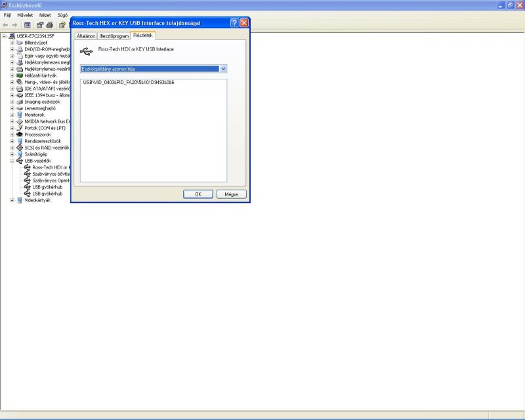The image size is (525, 420).
Task: Click the IEEE 1394 busz device icon
Action: 20,95
